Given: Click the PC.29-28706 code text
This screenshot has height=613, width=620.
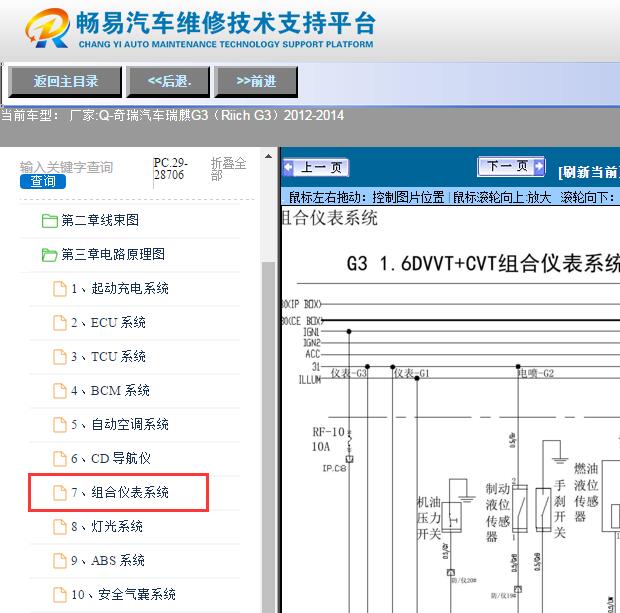Looking at the screenshot, I should click(x=170, y=169).
